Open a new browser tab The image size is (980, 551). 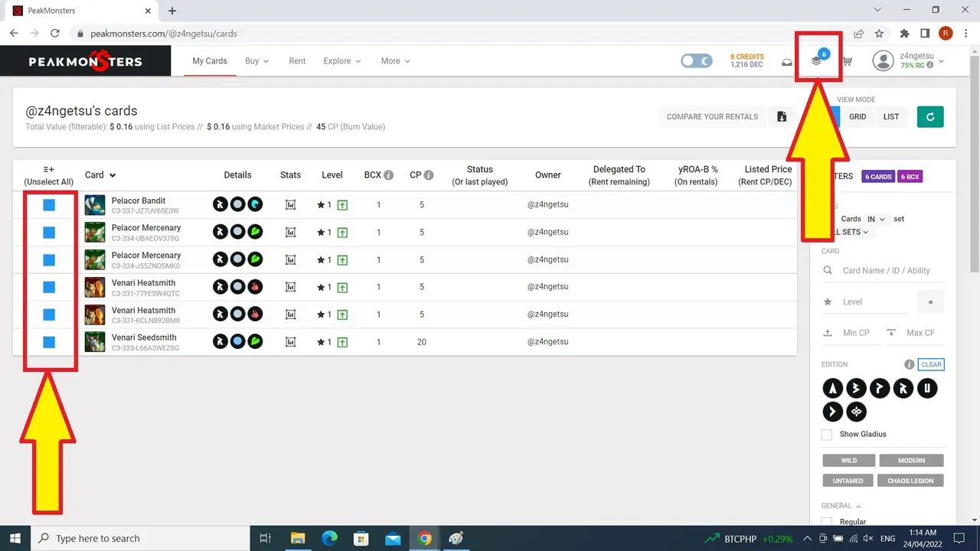pyautogui.click(x=172, y=11)
